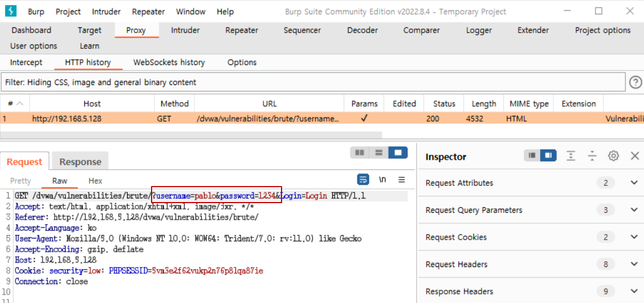Image resolution: width=644 pixels, height=303 pixels.
Task: Sort history by the # column
Action: tap(15, 104)
